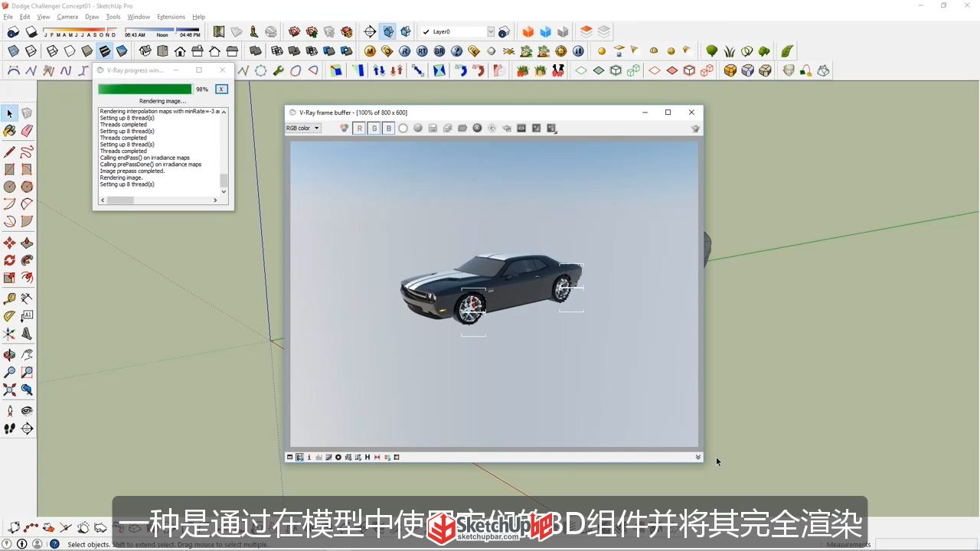Click the green leaf icon
The height and width of the screenshot is (551, 980).
tap(787, 51)
